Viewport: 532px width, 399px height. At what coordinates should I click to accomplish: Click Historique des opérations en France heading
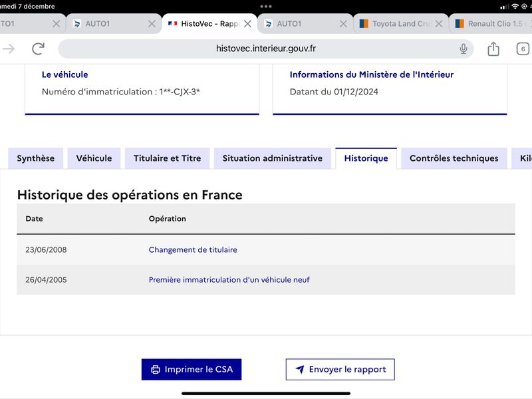click(130, 195)
